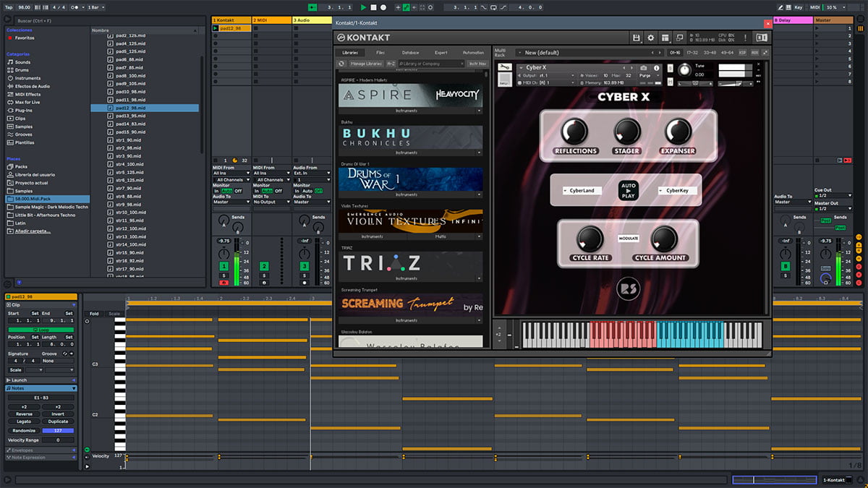
Task: Select multi rack page 17-32
Action: [692, 53]
